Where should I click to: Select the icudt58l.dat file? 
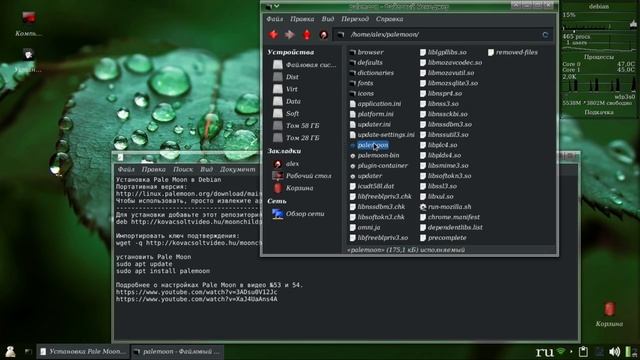[x=372, y=186]
